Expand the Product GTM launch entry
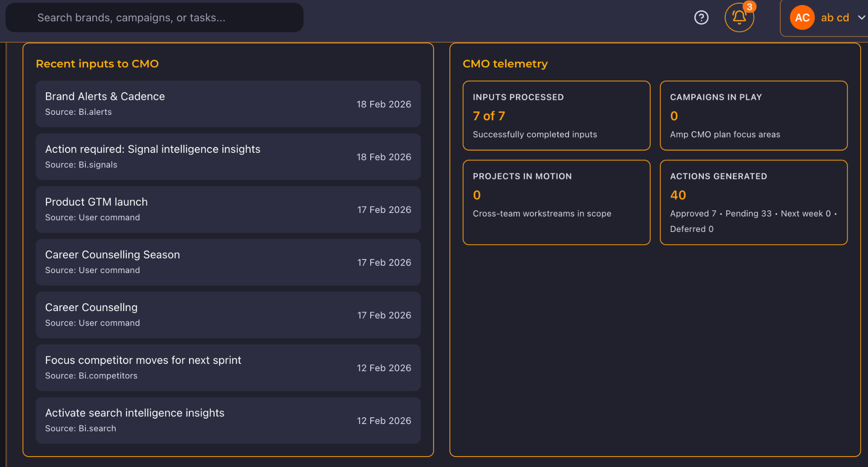 [x=227, y=209]
